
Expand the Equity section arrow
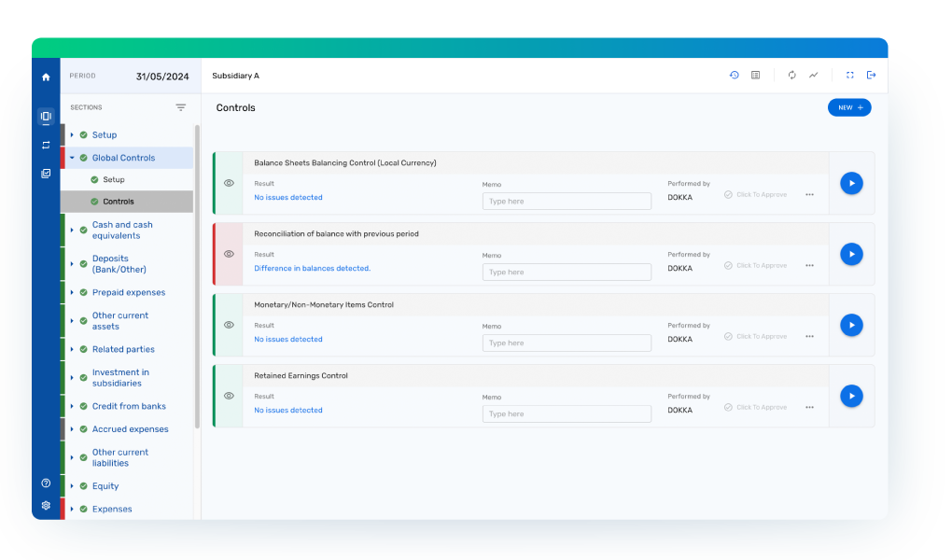[x=72, y=486]
